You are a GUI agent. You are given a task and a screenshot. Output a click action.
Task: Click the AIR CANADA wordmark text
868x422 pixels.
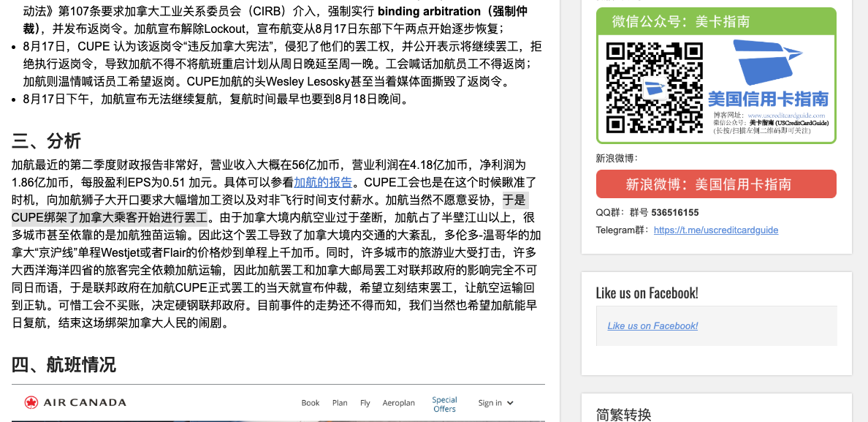85,402
